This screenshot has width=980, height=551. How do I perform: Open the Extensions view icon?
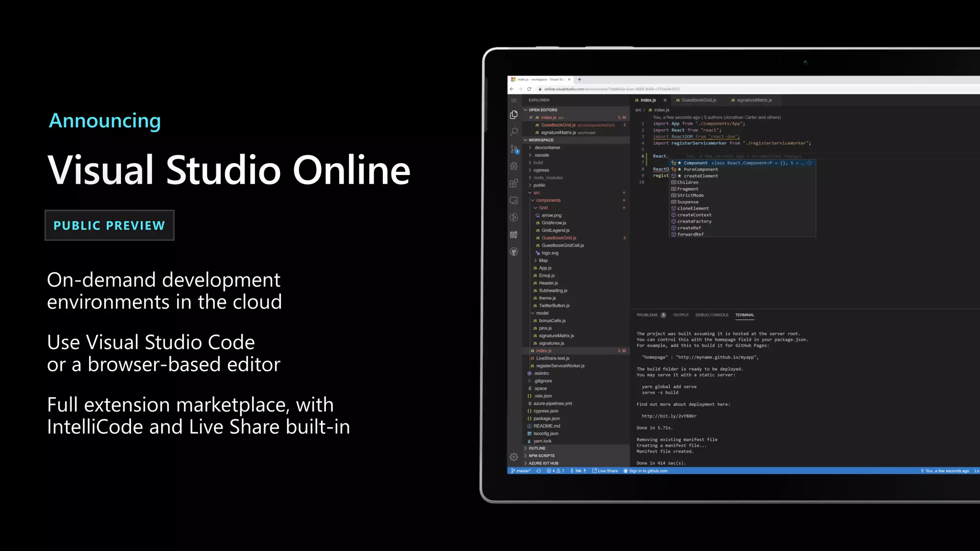pos(514,183)
